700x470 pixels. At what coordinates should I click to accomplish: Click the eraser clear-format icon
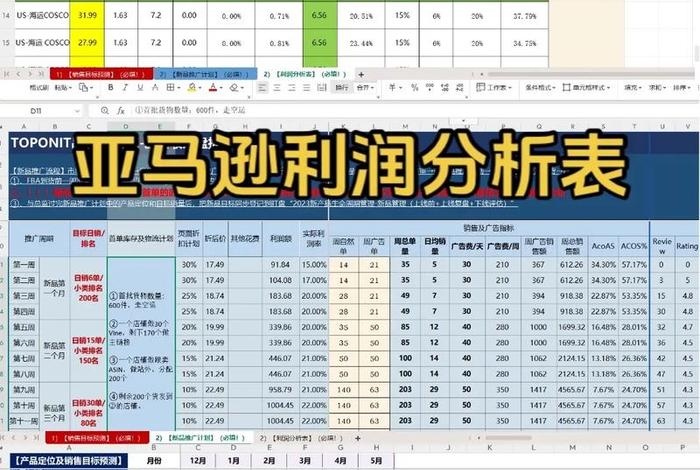[234, 87]
